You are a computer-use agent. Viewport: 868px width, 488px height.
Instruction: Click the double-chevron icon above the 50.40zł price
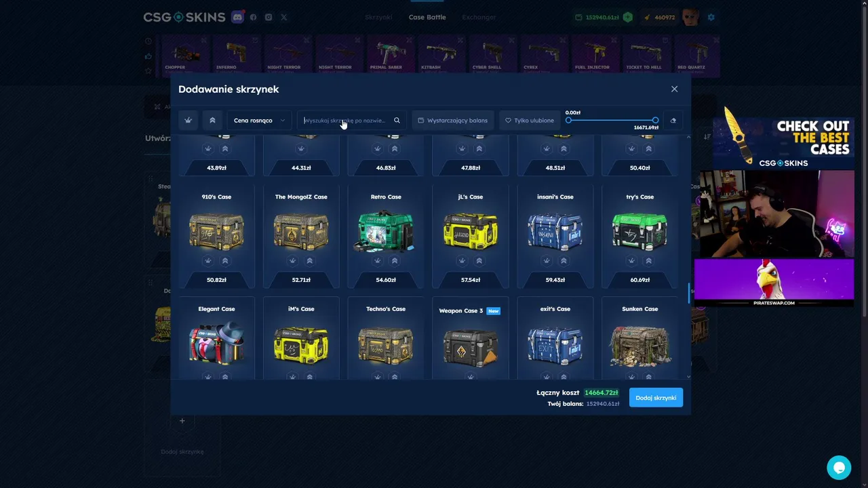pos(649,148)
